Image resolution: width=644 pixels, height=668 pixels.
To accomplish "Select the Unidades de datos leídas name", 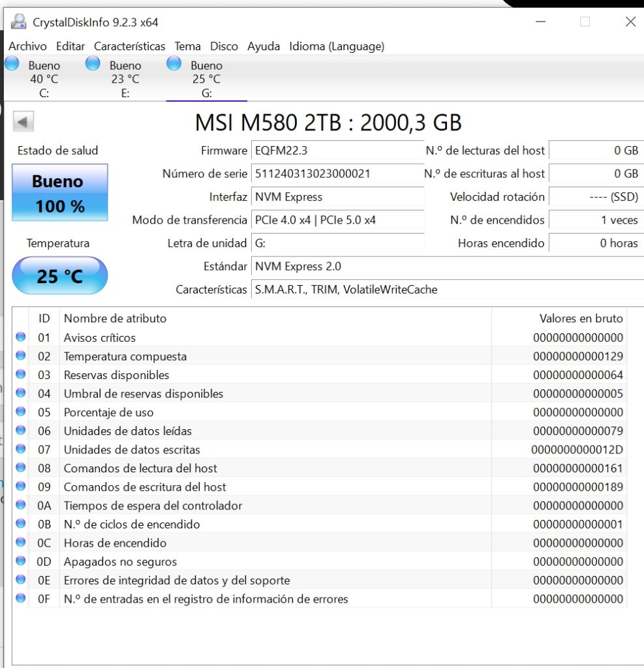I will [128, 431].
